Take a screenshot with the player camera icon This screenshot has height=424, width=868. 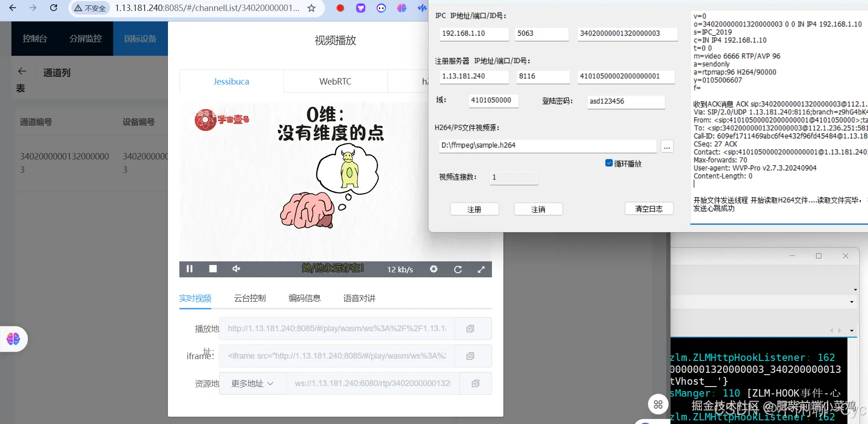(x=434, y=269)
